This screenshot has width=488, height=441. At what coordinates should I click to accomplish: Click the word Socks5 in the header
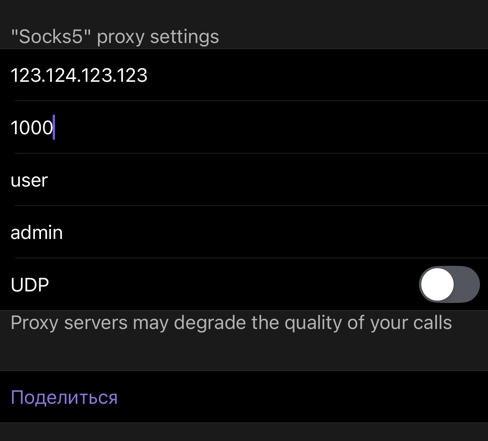[51, 36]
